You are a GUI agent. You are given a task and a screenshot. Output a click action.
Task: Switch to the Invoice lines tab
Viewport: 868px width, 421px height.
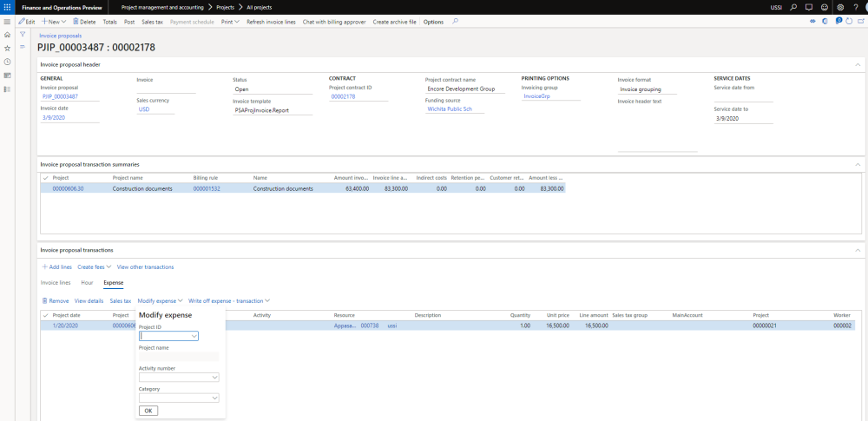click(56, 282)
